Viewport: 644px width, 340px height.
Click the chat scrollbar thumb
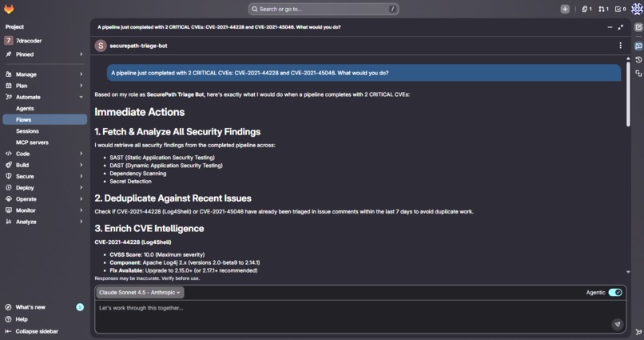click(x=628, y=94)
